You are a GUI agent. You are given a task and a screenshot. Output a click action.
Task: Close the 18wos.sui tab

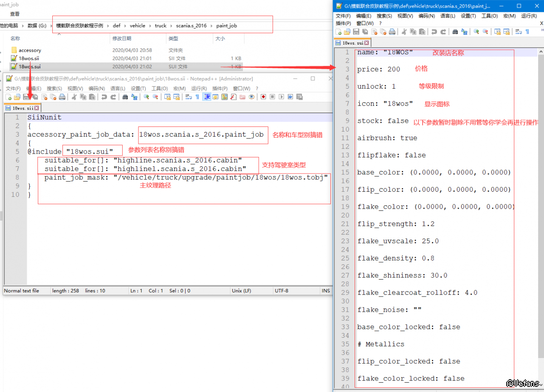[x=367, y=43]
